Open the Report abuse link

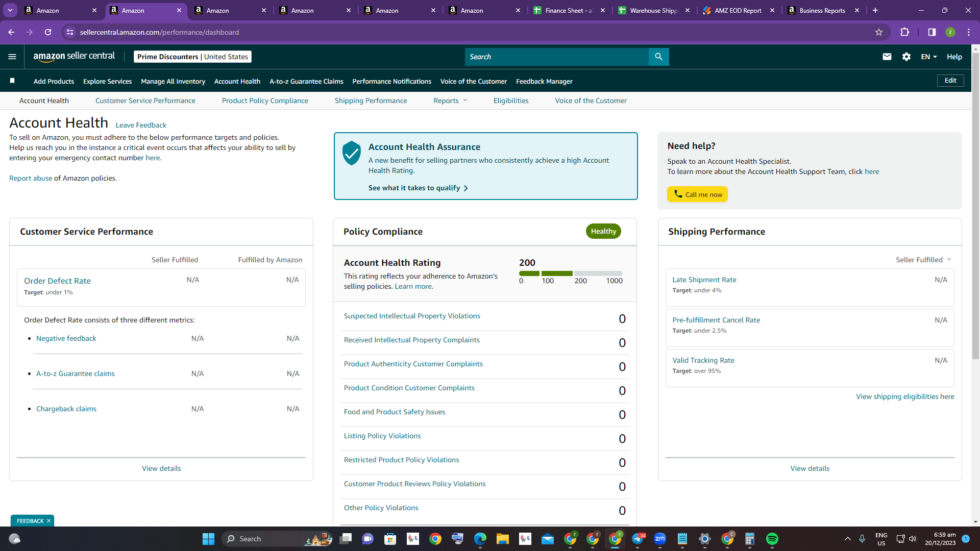pyautogui.click(x=31, y=178)
